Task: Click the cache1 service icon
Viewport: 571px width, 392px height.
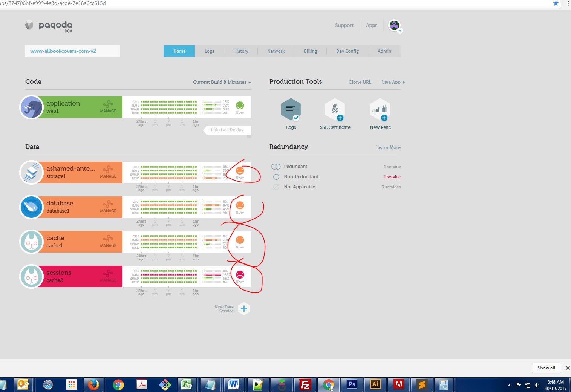Action: click(x=32, y=242)
